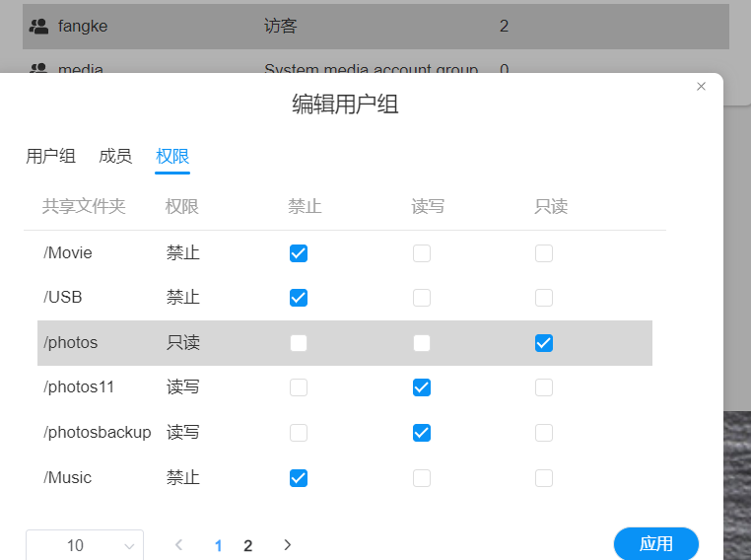Image resolution: width=751 pixels, height=560 pixels.
Task: Select the 权限 tab
Action: click(x=172, y=156)
